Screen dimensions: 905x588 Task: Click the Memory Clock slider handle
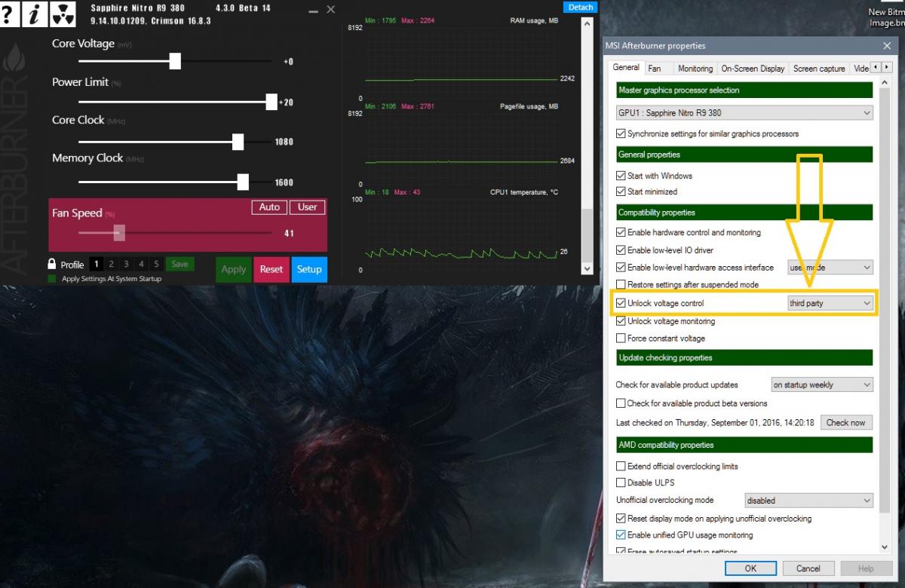click(243, 182)
